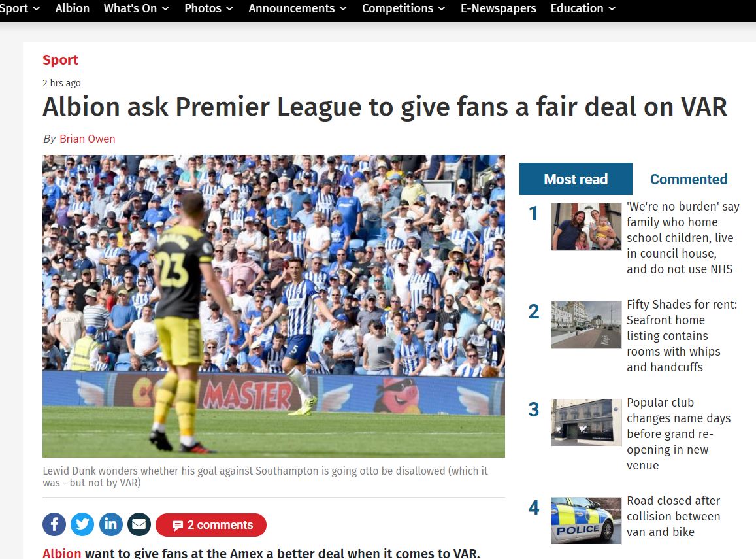The image size is (756, 559).
Task: Open the 2 comments button
Action: pos(211,525)
